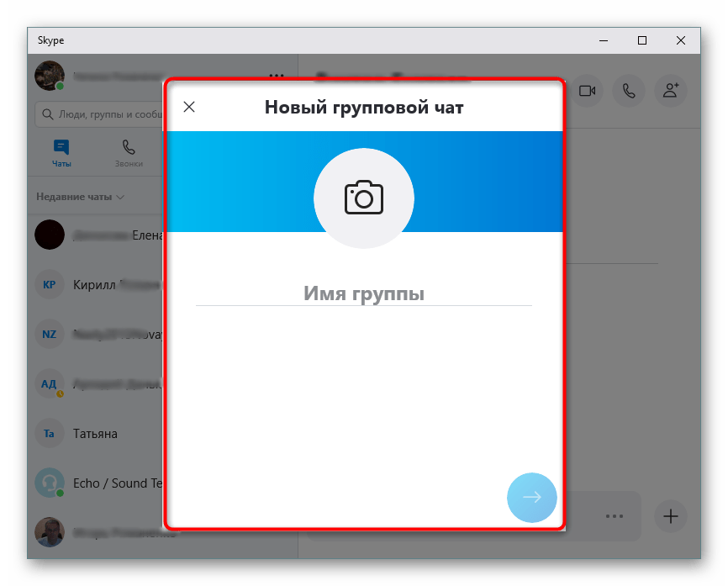Start a video call

click(x=587, y=91)
